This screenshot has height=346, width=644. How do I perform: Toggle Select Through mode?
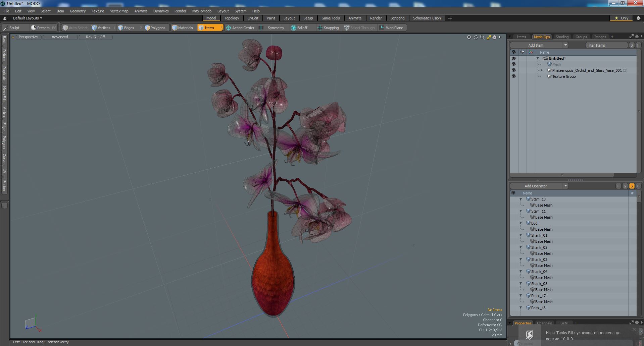click(359, 28)
